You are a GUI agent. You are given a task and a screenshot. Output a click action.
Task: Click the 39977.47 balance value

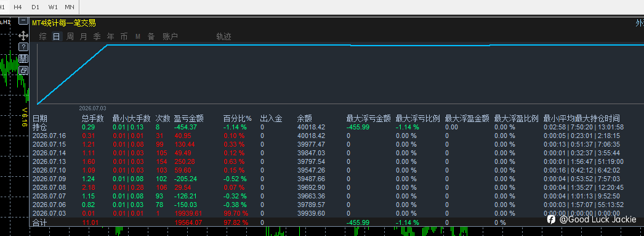(311, 144)
